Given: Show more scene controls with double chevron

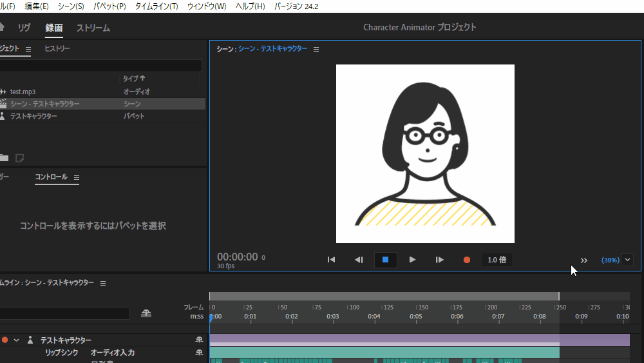Looking at the screenshot, I should click(583, 260).
